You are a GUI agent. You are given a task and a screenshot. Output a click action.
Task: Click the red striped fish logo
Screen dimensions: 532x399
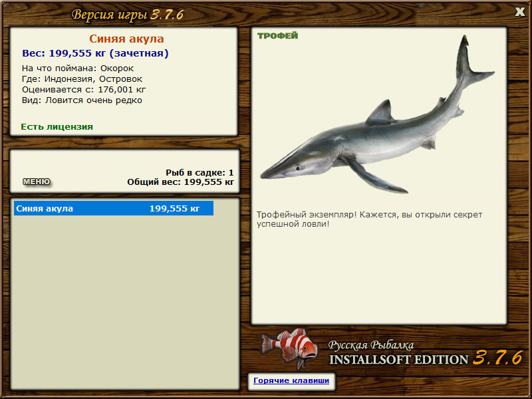(289, 348)
